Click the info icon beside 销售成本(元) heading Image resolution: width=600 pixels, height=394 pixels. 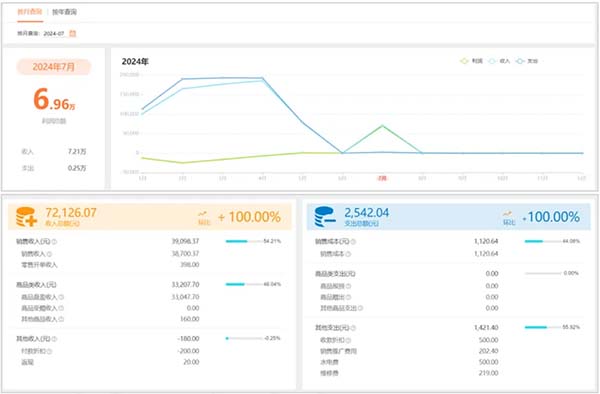tap(353, 242)
